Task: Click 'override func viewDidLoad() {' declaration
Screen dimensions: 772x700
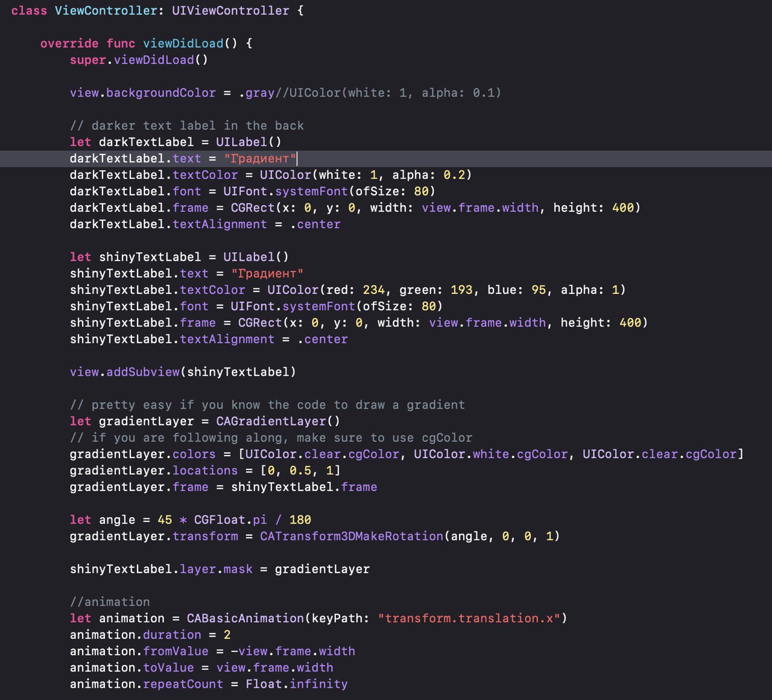Action: [x=147, y=43]
